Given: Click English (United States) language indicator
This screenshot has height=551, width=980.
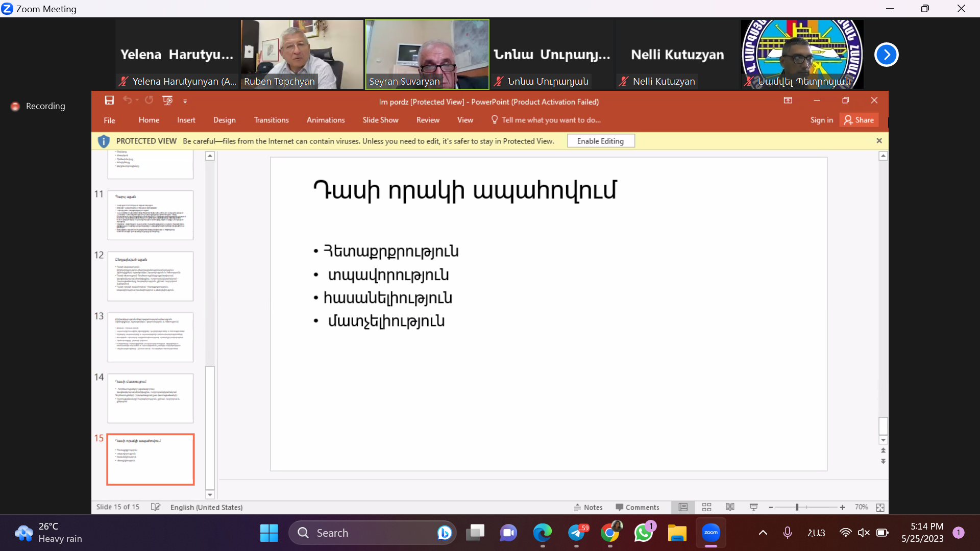Looking at the screenshot, I should point(206,507).
